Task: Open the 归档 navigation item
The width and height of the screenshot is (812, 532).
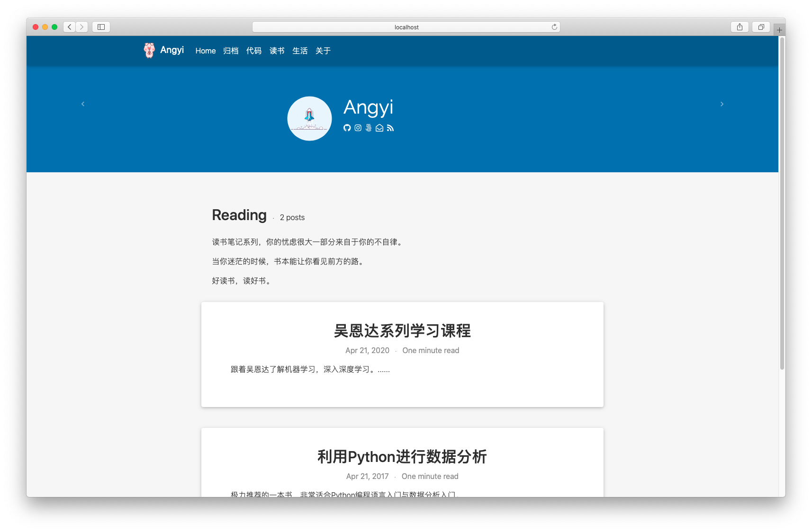Action: pyautogui.click(x=231, y=51)
